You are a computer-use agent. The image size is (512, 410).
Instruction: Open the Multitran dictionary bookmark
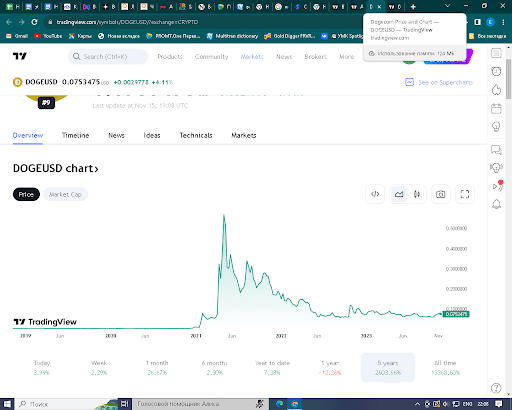(232, 36)
